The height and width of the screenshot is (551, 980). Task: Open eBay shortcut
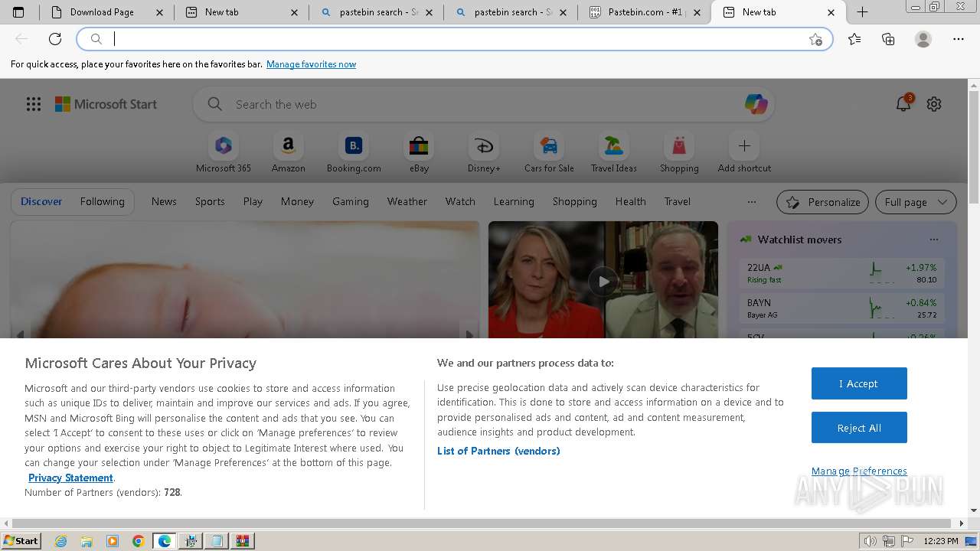[x=419, y=152]
